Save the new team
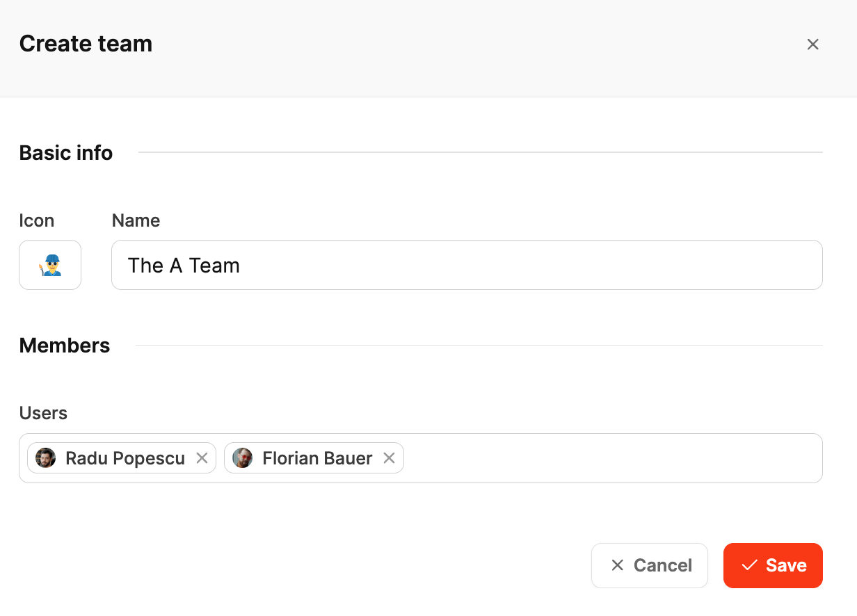This screenshot has width=857, height=616. click(773, 565)
